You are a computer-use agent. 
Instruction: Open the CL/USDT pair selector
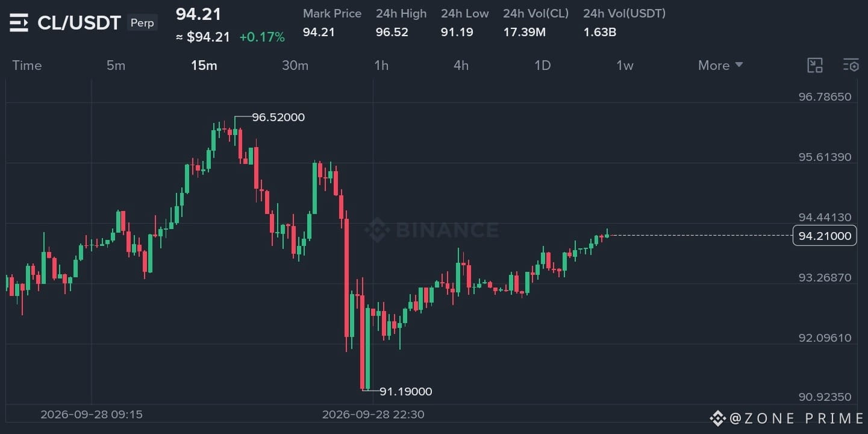pyautogui.click(x=79, y=24)
